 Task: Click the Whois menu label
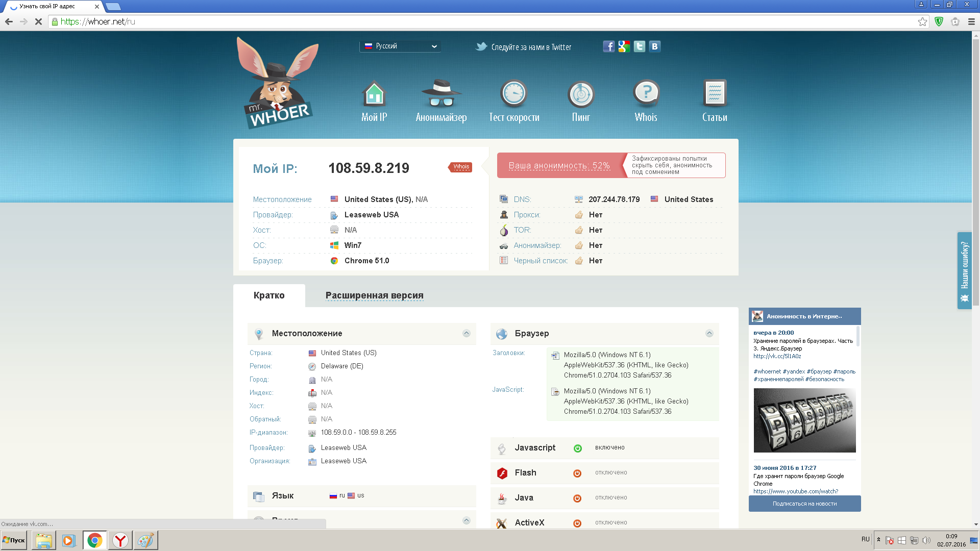point(646,117)
